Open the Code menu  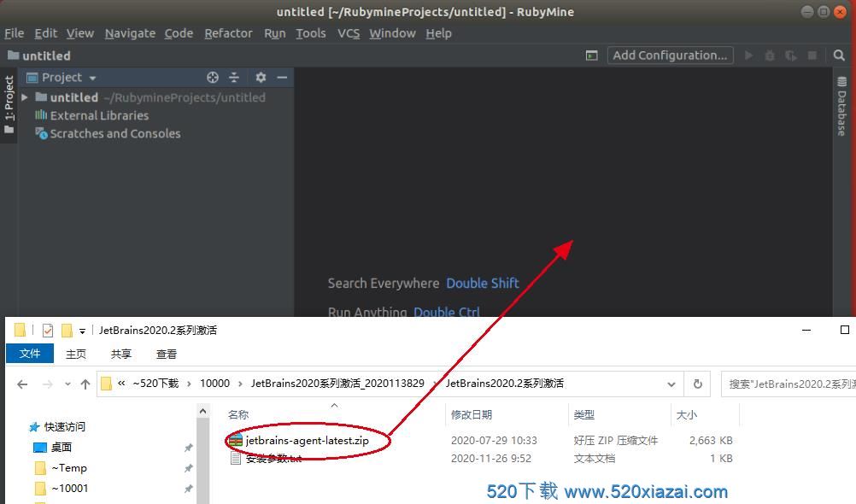pos(179,33)
